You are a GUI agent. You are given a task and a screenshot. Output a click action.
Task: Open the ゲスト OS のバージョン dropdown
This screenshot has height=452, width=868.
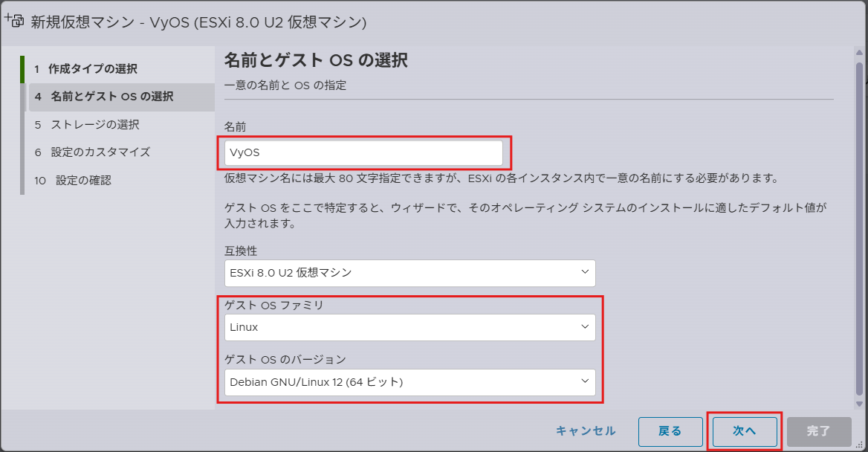pyautogui.click(x=409, y=382)
